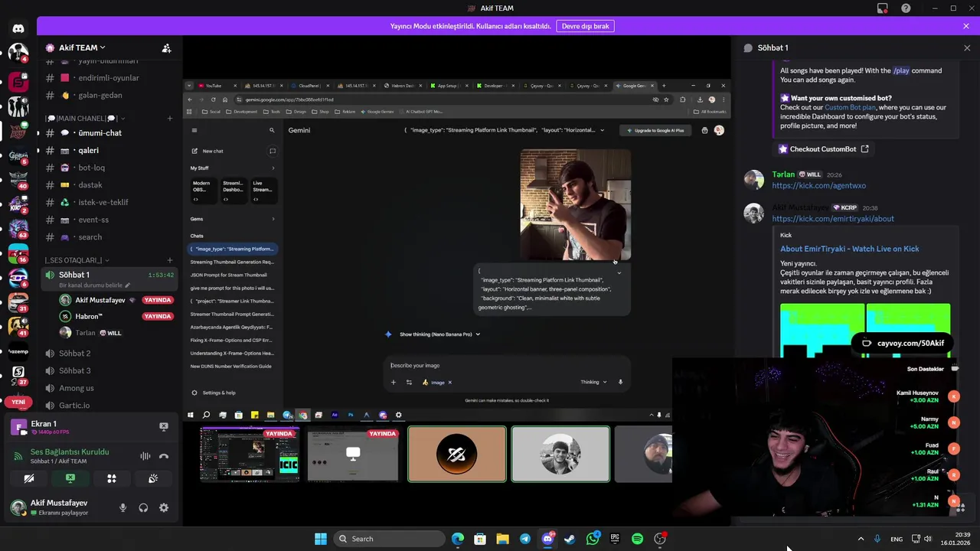
Task: Click the add channel plus beside MAIN CHANEL
Action: 169,119
